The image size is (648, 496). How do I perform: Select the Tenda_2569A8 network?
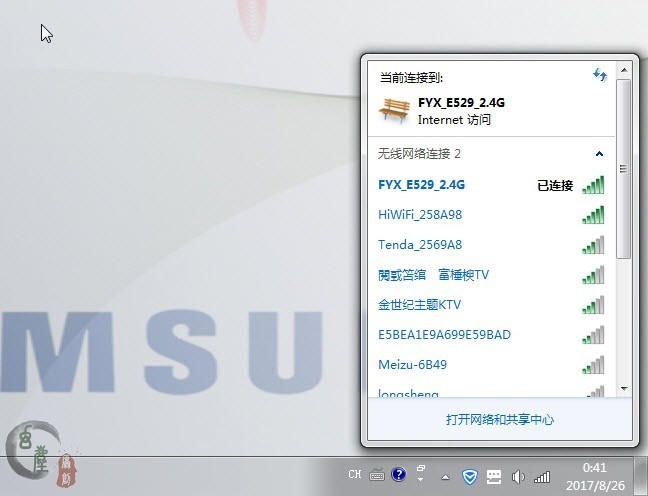tap(491, 245)
